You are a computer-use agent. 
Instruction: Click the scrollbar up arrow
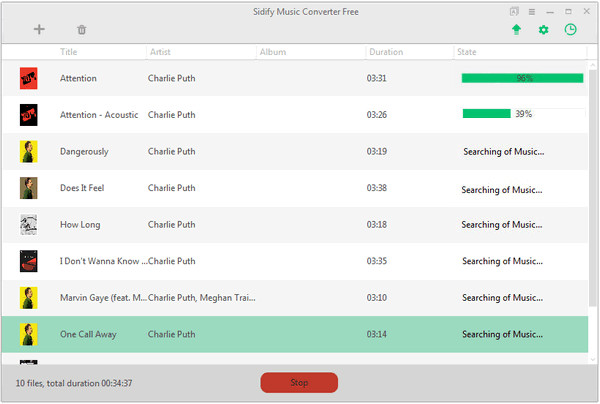tap(593, 65)
